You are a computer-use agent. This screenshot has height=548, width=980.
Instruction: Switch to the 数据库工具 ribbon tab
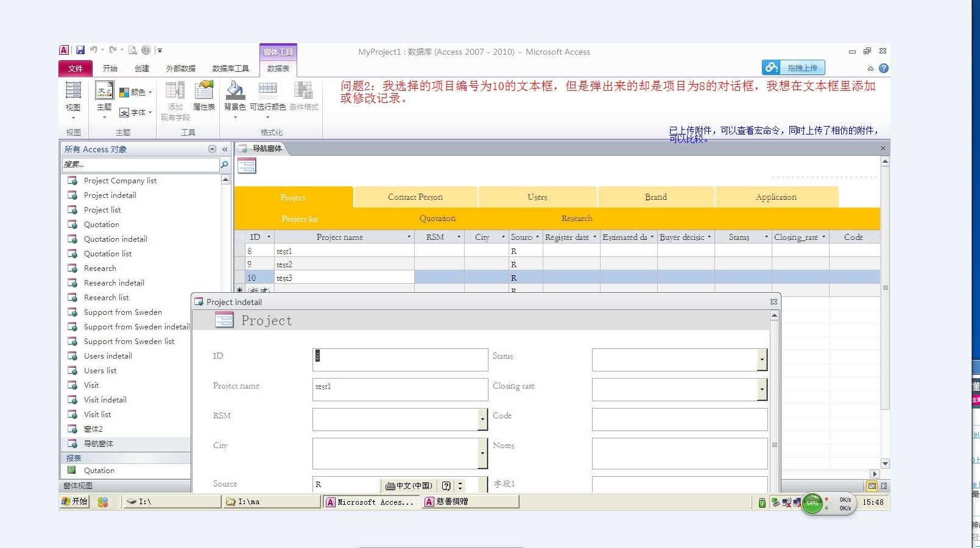point(230,68)
